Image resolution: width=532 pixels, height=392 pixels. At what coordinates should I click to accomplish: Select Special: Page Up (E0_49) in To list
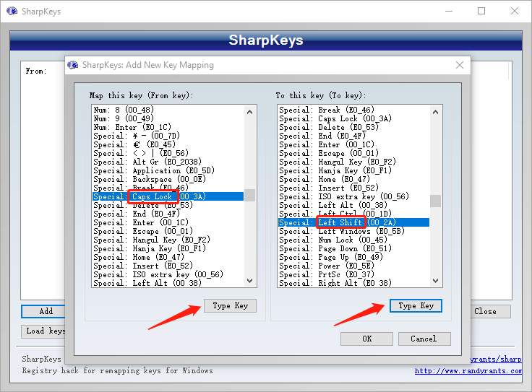[354, 257]
